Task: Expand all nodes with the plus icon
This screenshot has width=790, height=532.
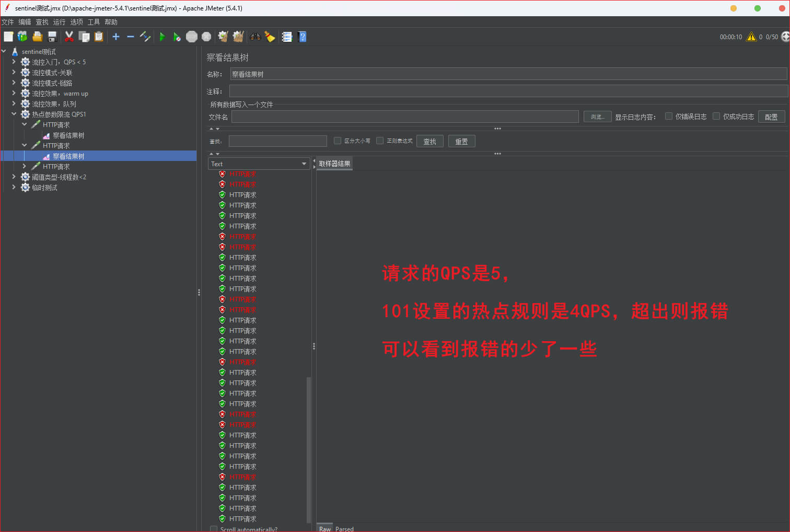Action: pos(116,37)
